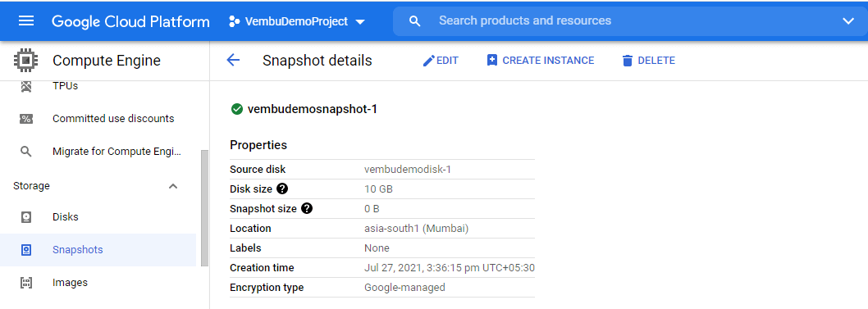
Task: Click the vembudemodisk-1 source disk value
Action: click(408, 170)
